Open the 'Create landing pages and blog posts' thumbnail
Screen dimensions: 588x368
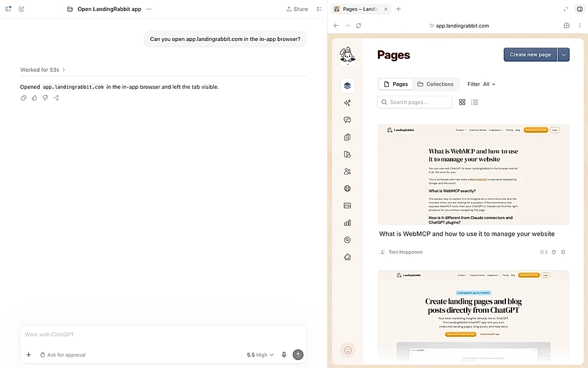[x=473, y=315]
